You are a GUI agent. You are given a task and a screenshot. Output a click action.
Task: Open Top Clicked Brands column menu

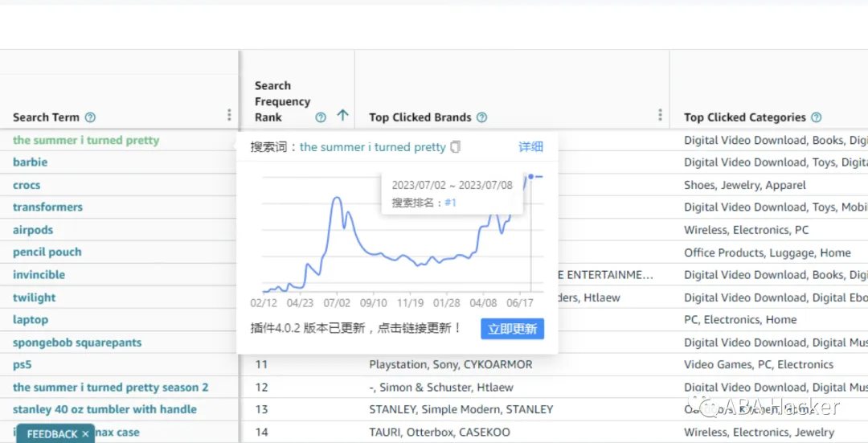tap(660, 115)
